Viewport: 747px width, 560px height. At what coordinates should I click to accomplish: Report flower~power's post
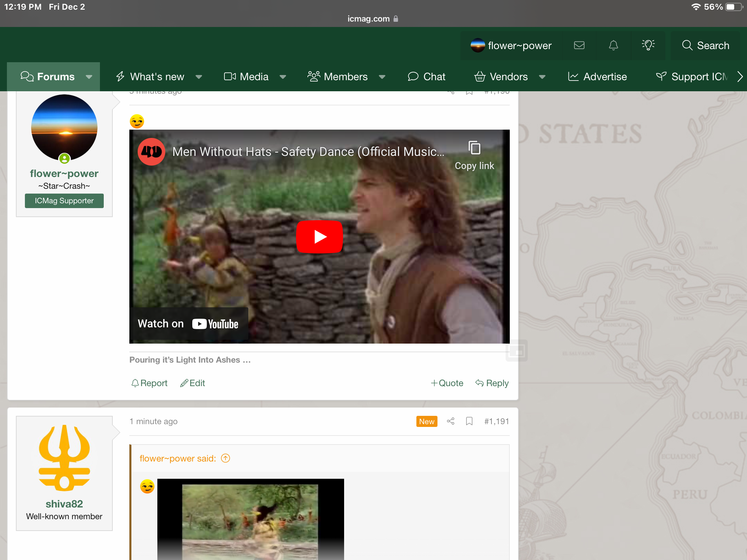149,383
